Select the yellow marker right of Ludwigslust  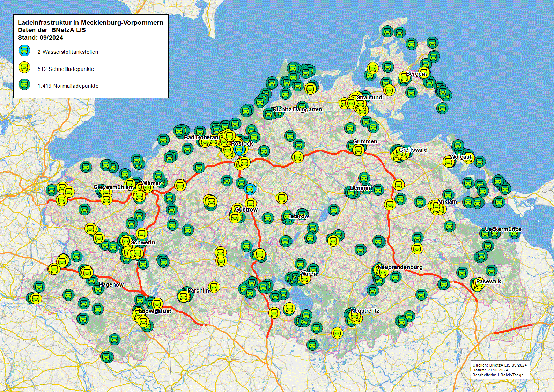point(157,304)
